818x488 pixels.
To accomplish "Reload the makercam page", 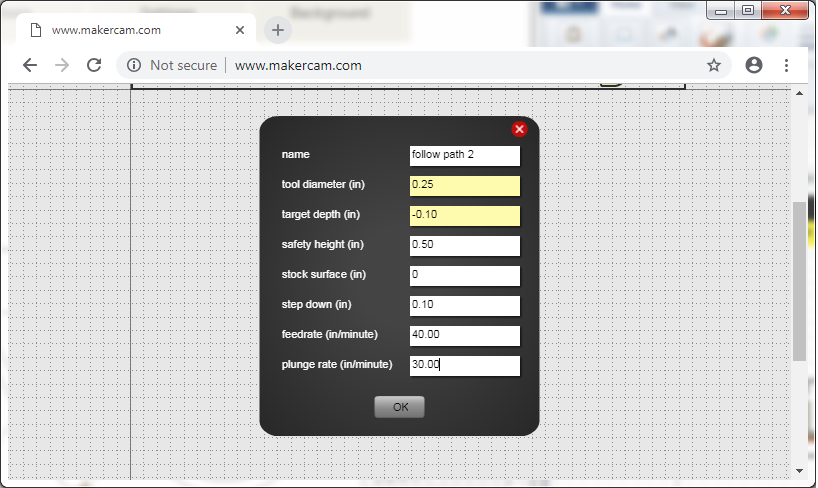I will tap(94, 65).
